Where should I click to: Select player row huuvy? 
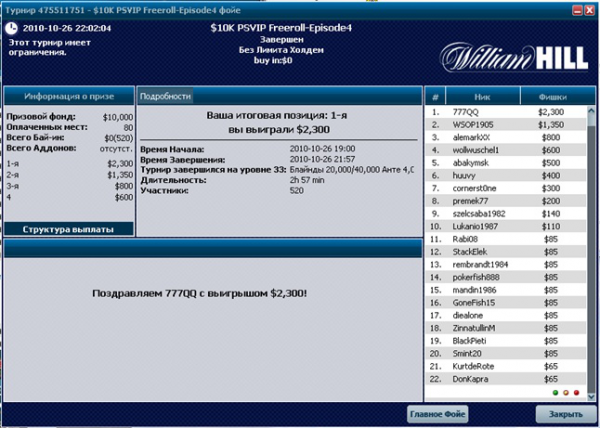pos(505,176)
